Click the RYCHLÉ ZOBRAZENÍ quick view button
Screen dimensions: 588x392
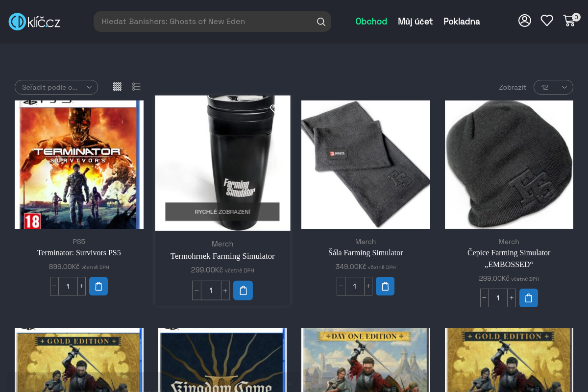222,212
